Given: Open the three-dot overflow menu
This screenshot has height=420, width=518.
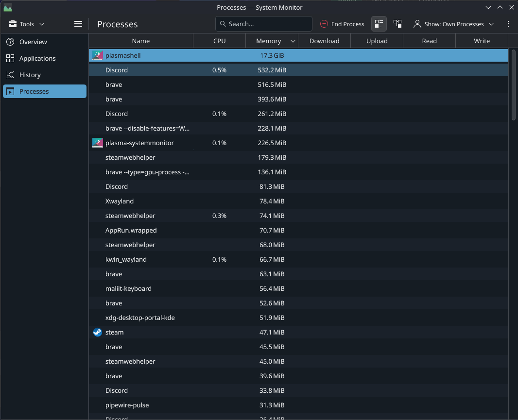Looking at the screenshot, I should coord(508,24).
